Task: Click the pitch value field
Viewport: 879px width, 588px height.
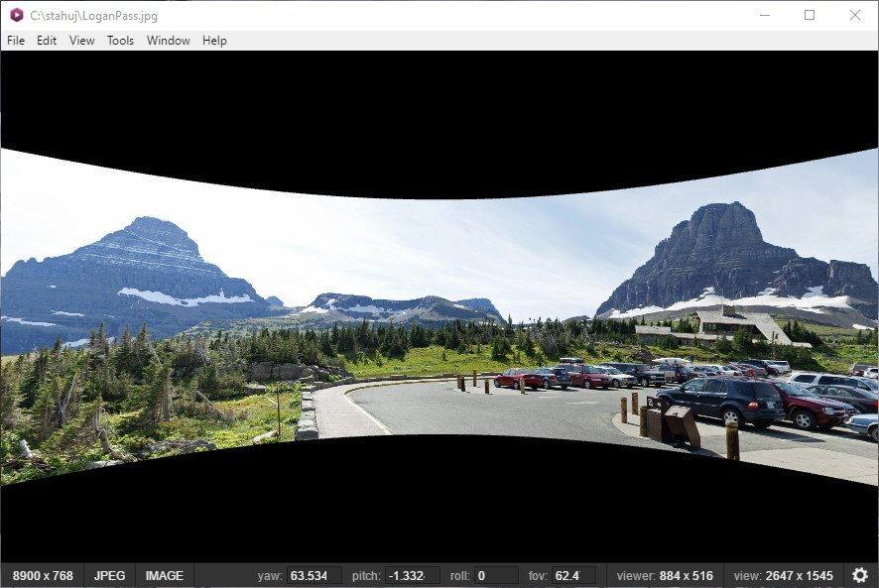Action: pos(412,576)
